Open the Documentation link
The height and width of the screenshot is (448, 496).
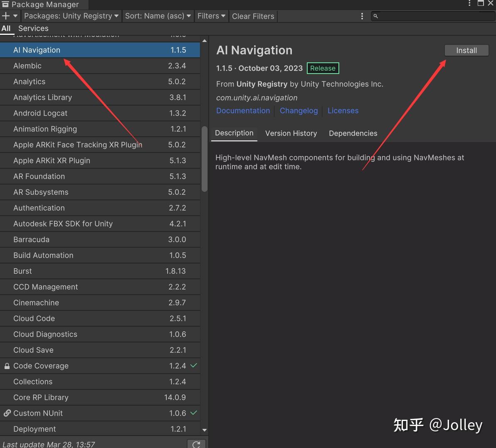point(243,111)
